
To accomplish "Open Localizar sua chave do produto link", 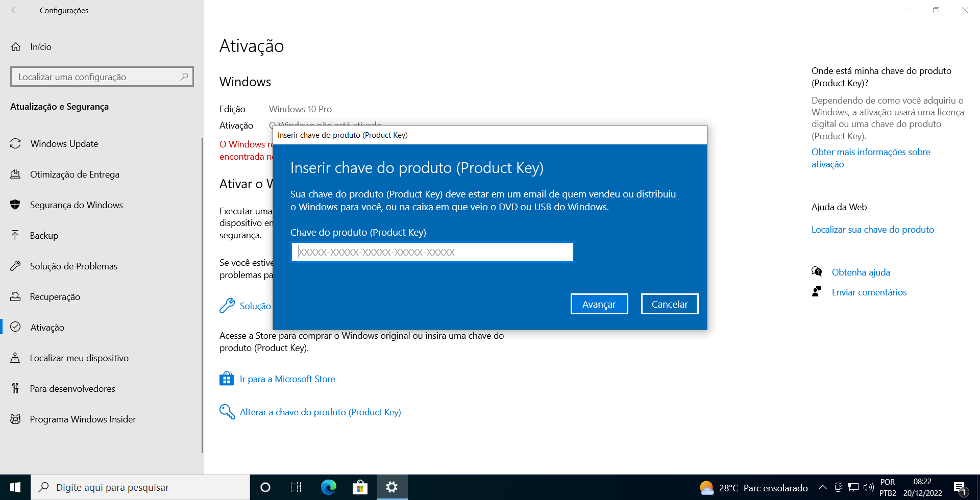I will (872, 229).
